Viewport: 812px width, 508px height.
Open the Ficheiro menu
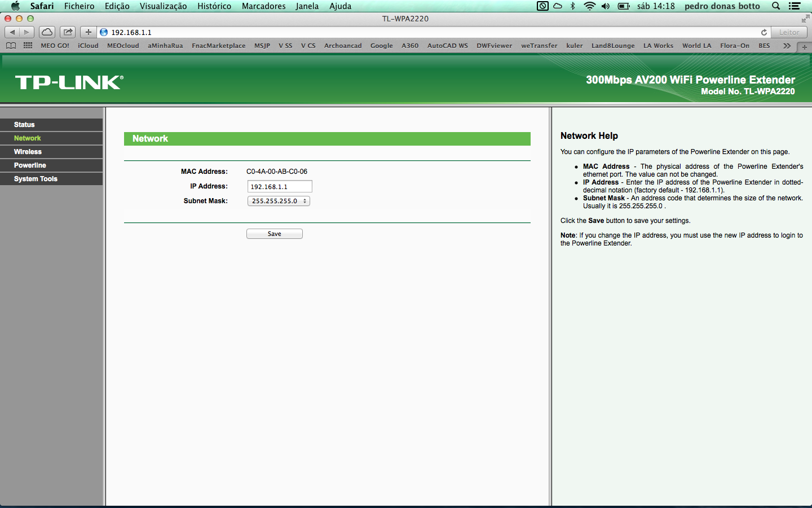coord(80,6)
